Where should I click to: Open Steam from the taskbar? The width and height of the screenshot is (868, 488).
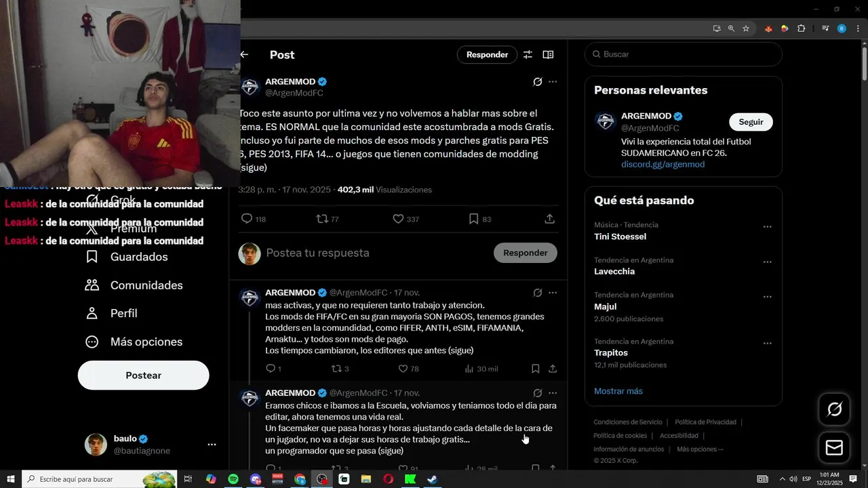432,479
